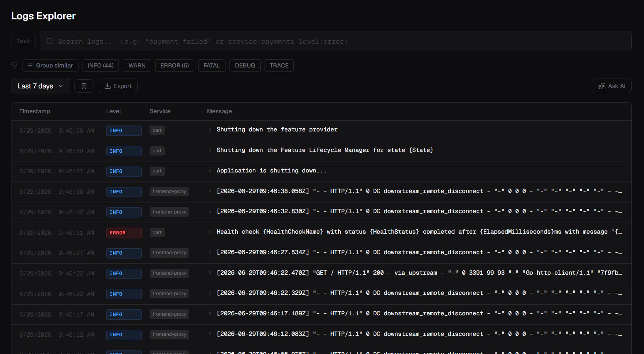Click timestamp 6/29/2026, 9:46:31 AM

click(x=57, y=233)
